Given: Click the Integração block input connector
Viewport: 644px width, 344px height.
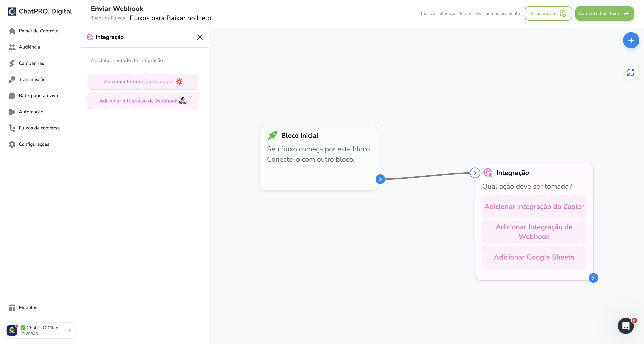Looking at the screenshot, I should [x=475, y=173].
